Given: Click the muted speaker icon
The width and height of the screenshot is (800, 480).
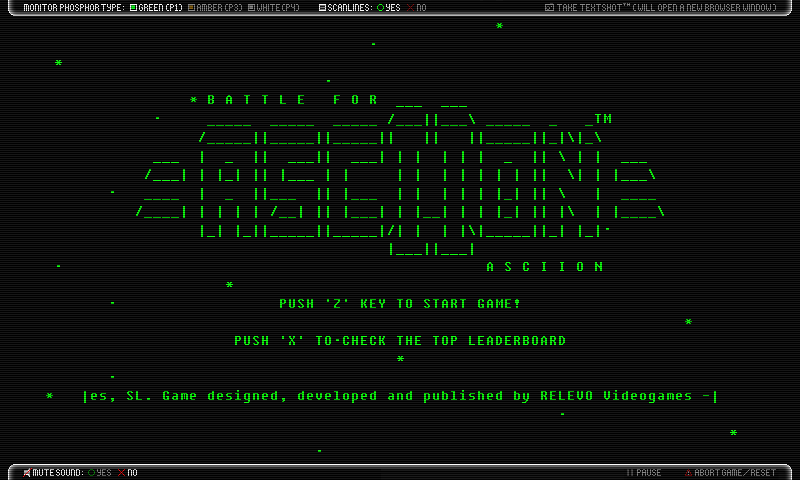Looking at the screenshot, I should [x=27, y=473].
